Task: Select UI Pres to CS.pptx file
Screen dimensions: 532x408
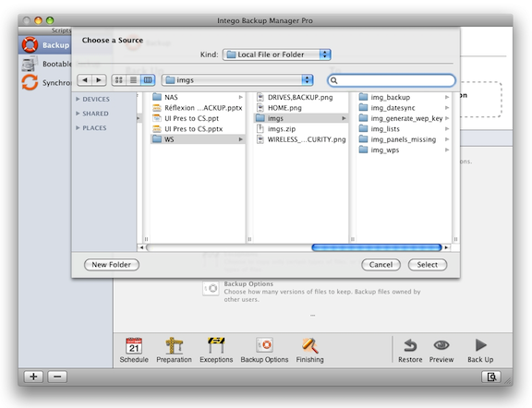Action: click(198, 129)
